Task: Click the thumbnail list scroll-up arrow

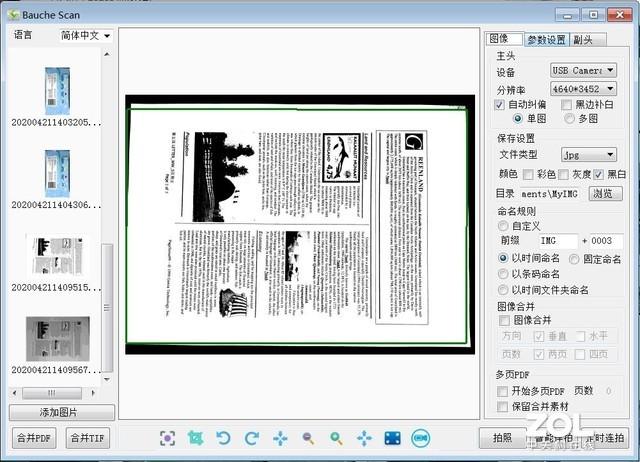Action: [107, 54]
